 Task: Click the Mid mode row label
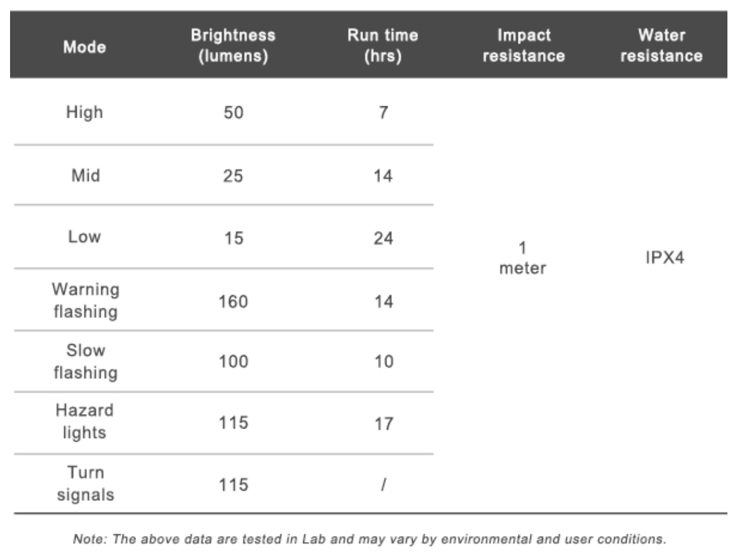tap(84, 176)
